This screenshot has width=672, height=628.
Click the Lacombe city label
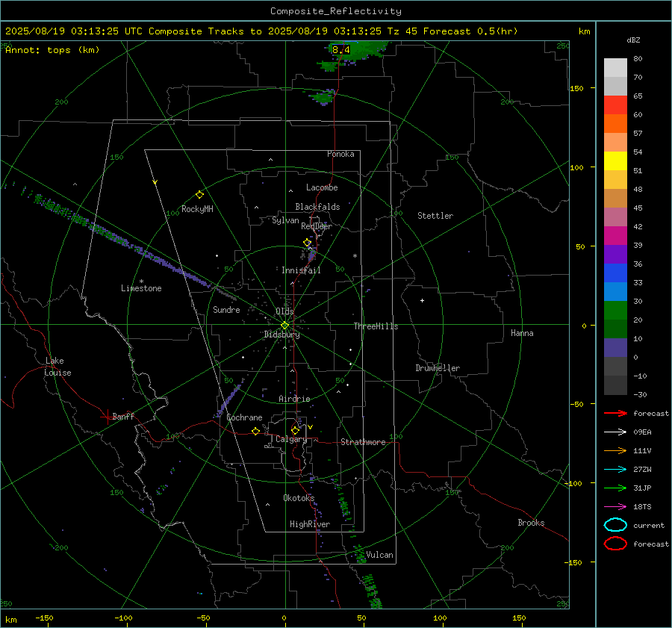(322, 187)
